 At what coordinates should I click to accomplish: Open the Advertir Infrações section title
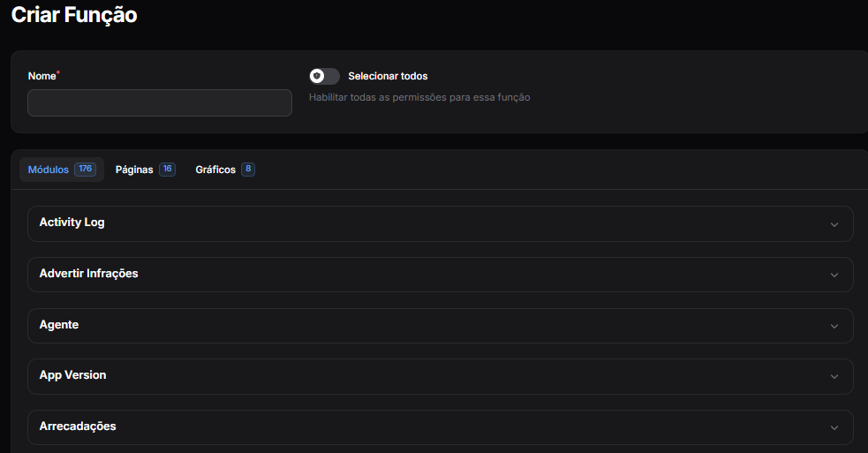click(88, 274)
